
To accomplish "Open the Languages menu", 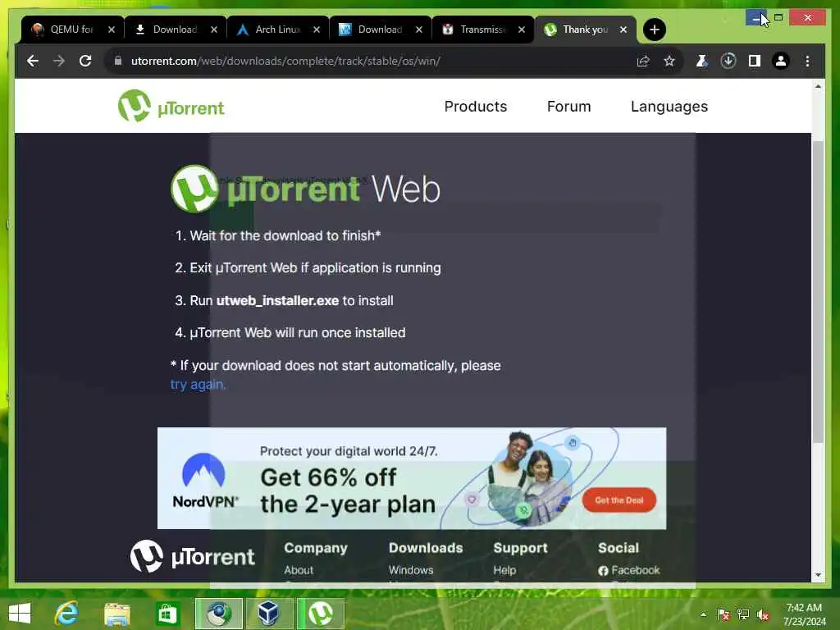I will [669, 107].
